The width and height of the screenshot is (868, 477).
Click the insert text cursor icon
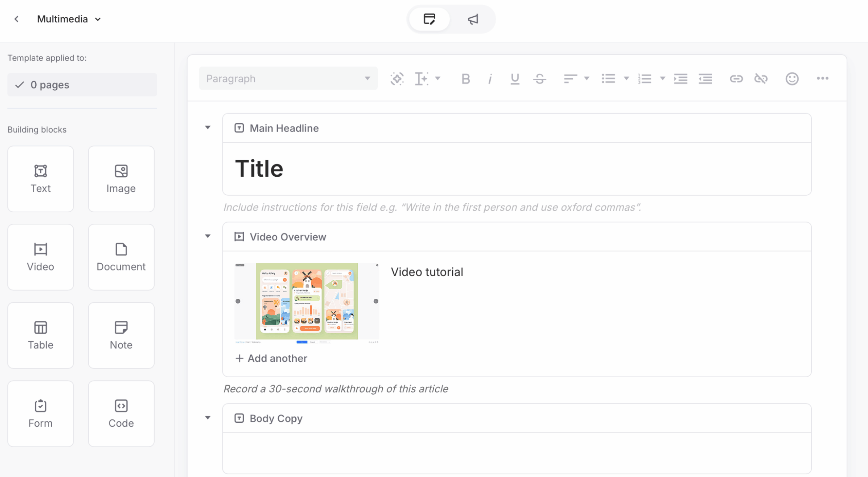(422, 79)
